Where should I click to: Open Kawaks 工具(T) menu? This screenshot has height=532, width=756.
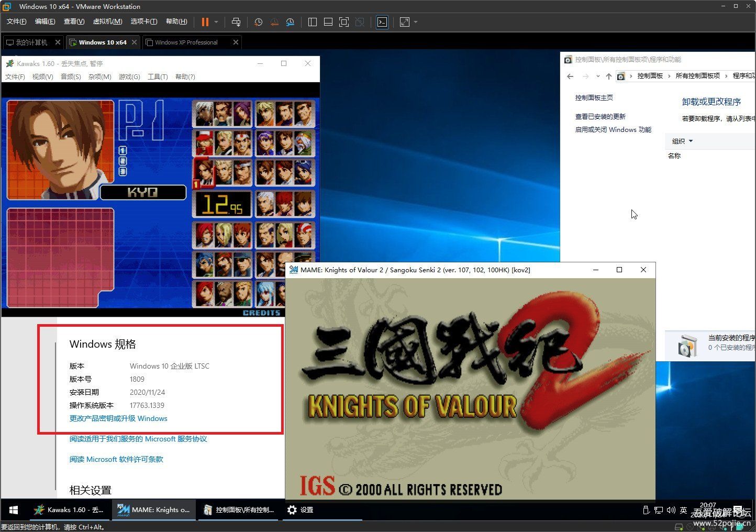click(158, 76)
